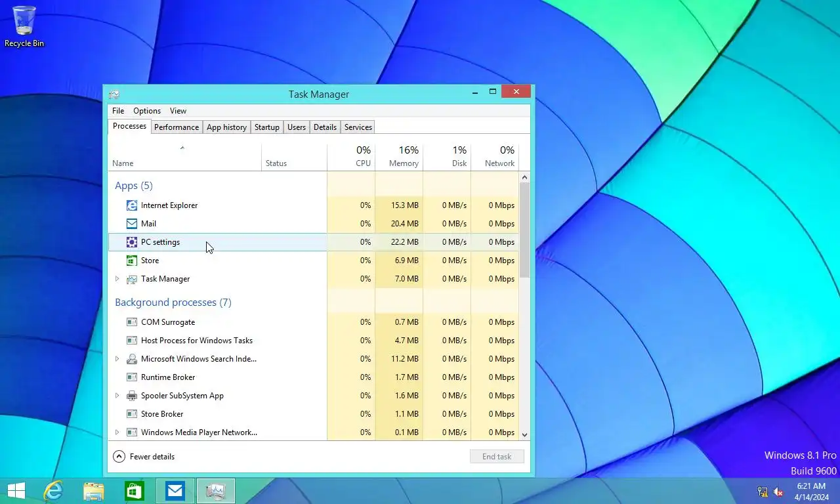Click the process list scrollbar thumb
The height and width of the screenshot is (504, 840).
tap(524, 230)
